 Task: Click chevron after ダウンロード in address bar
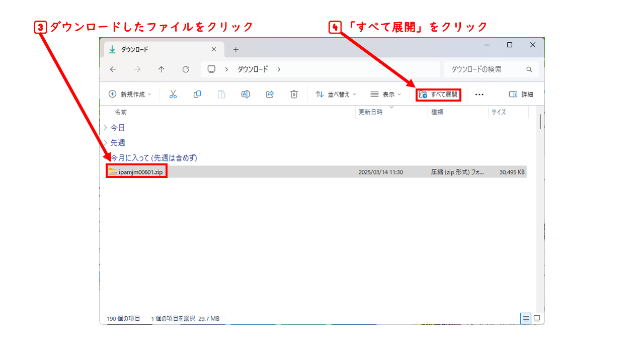coord(279,69)
